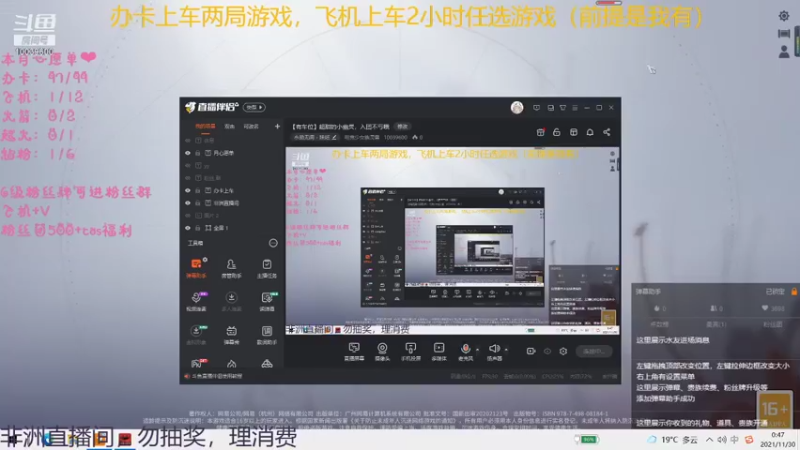
Task: Switch to the second scene tab
Action: [x=230, y=127]
